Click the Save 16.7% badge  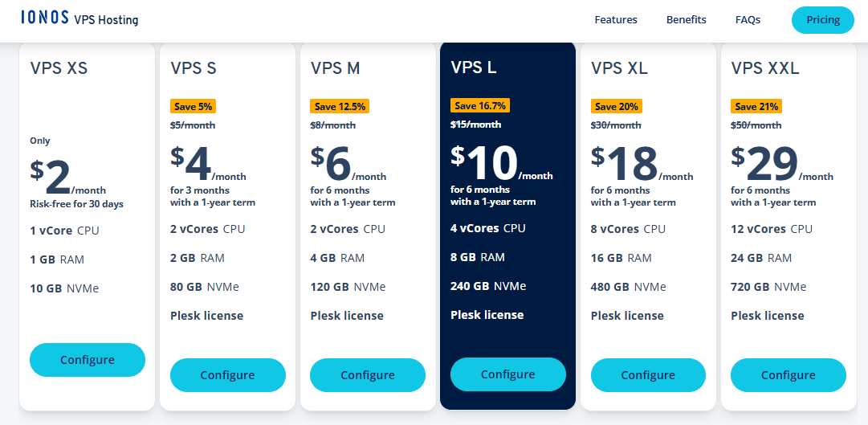tap(480, 105)
